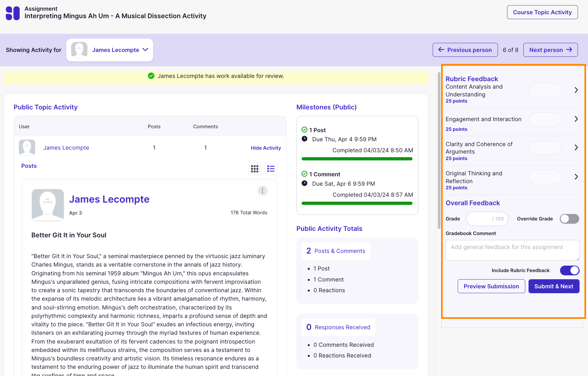The height and width of the screenshot is (376, 588).
Task: Click the 1 Comment milestone progress bar
Action: pos(357,203)
